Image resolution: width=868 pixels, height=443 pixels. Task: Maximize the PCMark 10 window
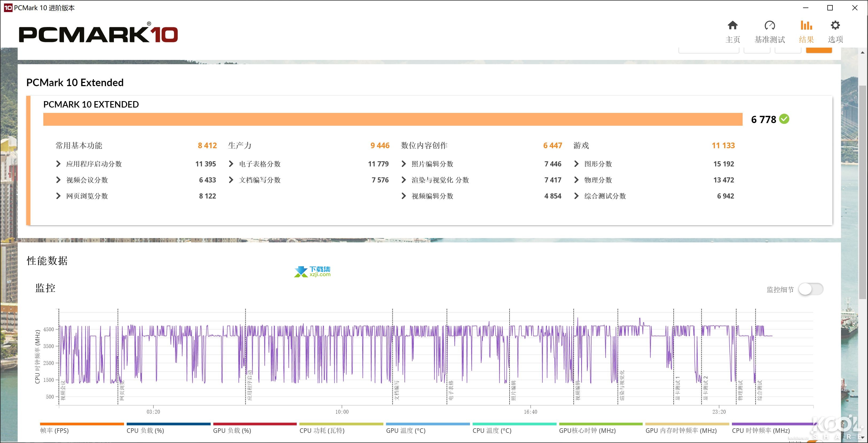[830, 8]
